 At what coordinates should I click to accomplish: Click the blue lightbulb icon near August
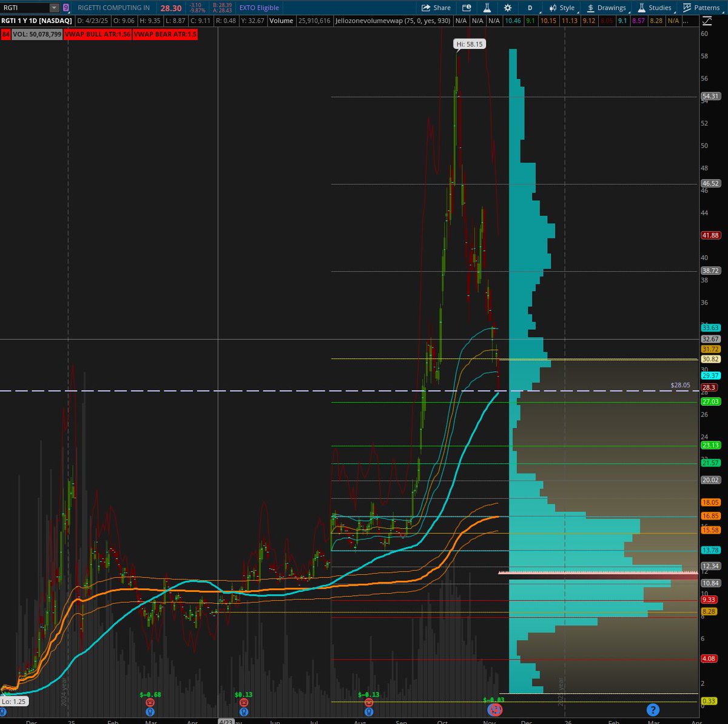click(x=368, y=711)
